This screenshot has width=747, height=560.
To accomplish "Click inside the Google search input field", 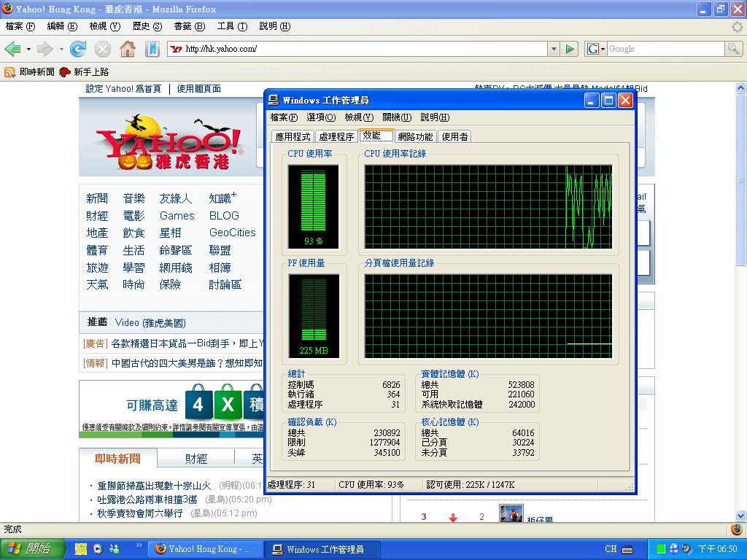I will click(x=664, y=49).
